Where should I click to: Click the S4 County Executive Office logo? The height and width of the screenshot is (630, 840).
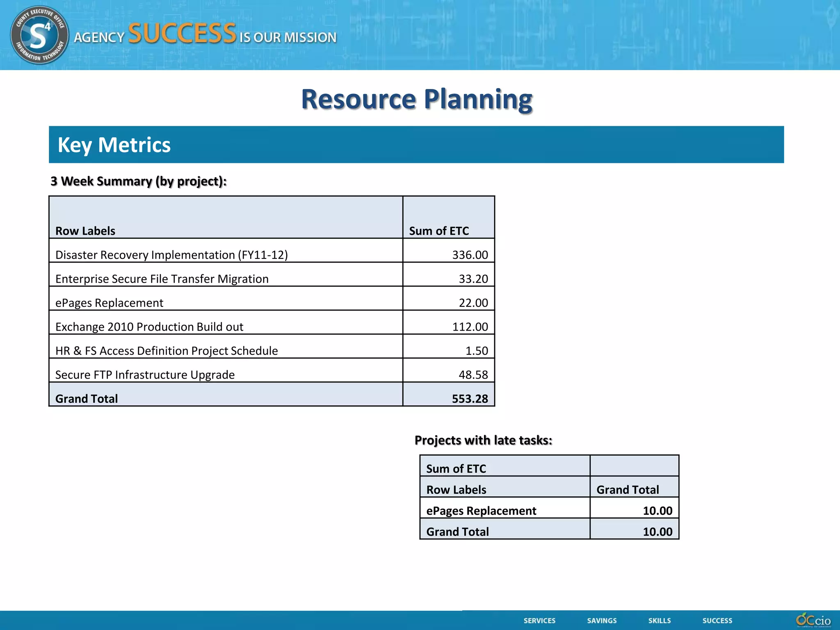(39, 35)
